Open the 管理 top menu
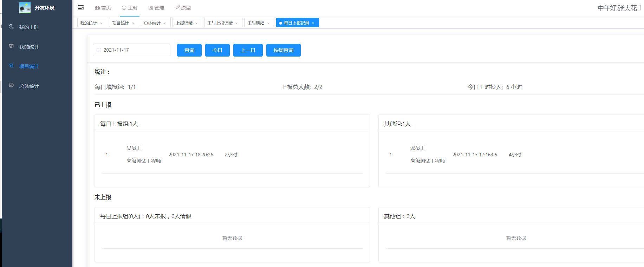Image resolution: width=644 pixels, height=267 pixels. tap(156, 8)
